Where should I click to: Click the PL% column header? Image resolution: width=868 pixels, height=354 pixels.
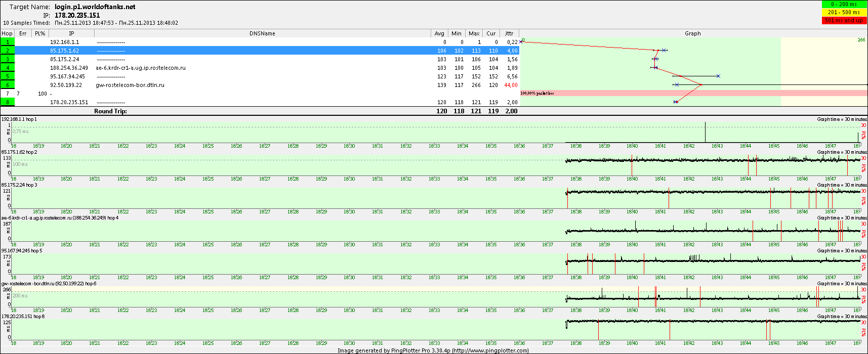(x=40, y=33)
